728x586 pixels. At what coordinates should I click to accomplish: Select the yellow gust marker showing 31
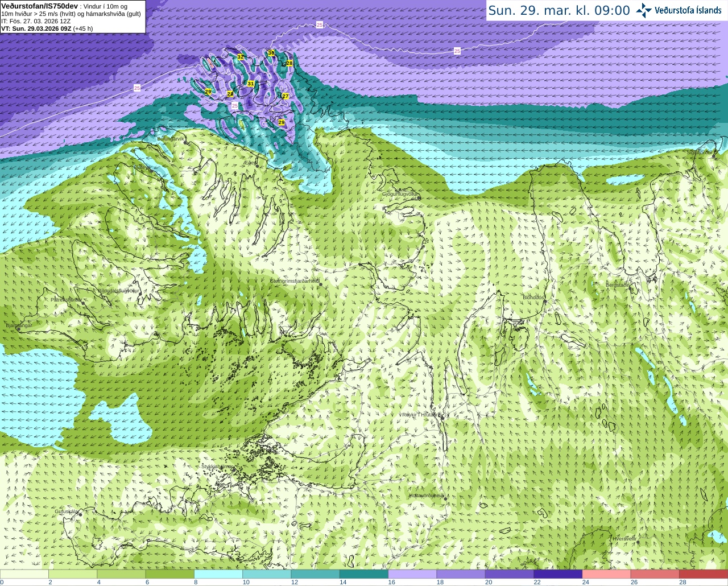[x=250, y=84]
